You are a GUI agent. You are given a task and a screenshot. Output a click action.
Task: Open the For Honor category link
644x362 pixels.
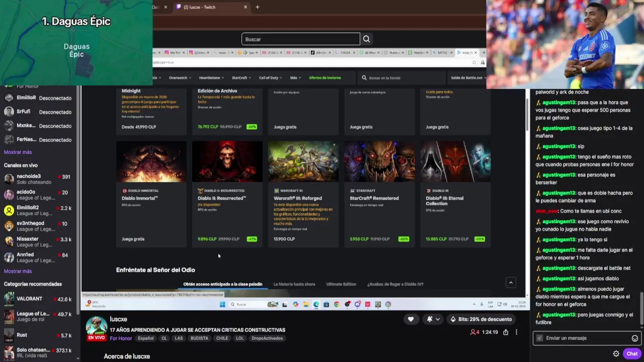pyautogui.click(x=121, y=338)
